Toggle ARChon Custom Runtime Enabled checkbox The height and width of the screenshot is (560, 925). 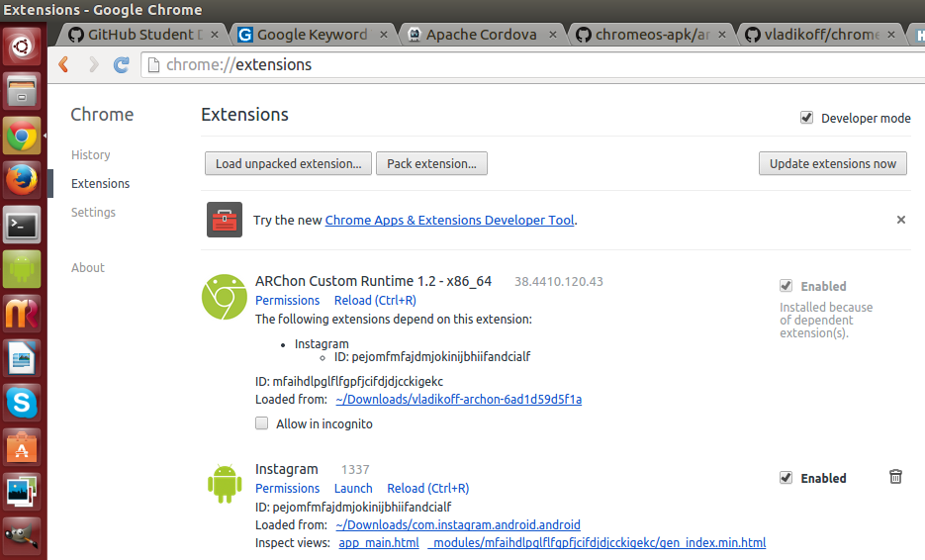pyautogui.click(x=786, y=286)
